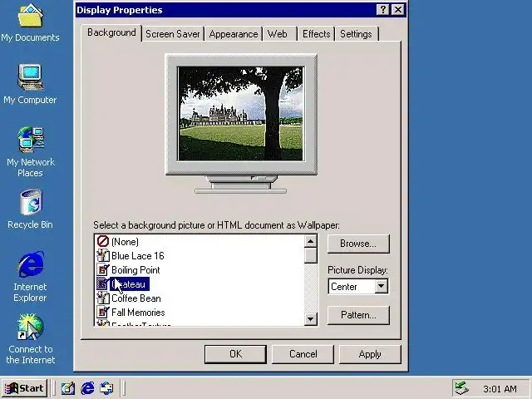The height and width of the screenshot is (399, 532).
Task: Click the Fall Memories file icon
Action: 102,313
